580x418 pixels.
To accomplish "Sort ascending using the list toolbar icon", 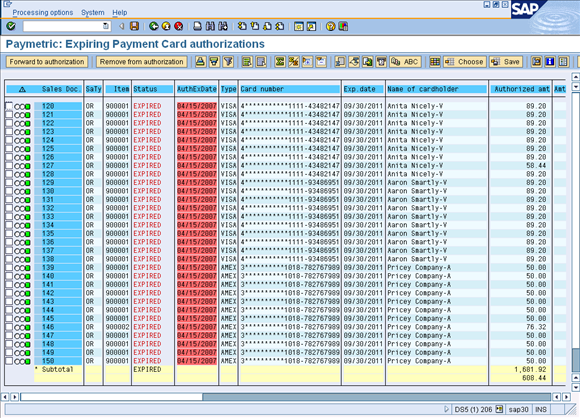I will [200, 62].
